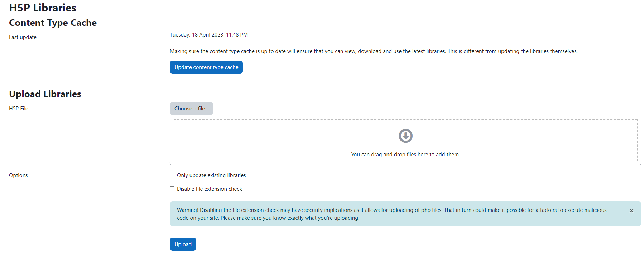Click the Upload button
The height and width of the screenshot is (266, 644).
(183, 244)
